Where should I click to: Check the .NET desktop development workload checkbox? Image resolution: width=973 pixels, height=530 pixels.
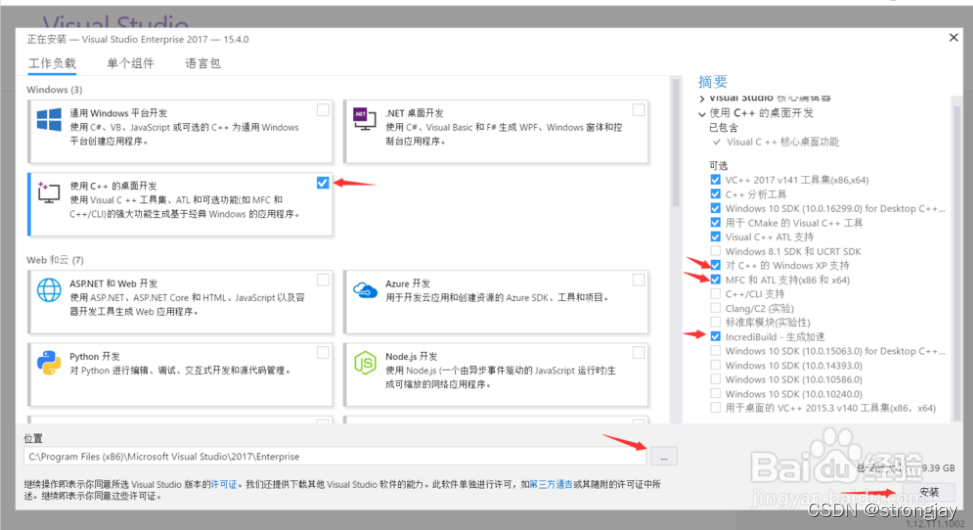coord(639,110)
